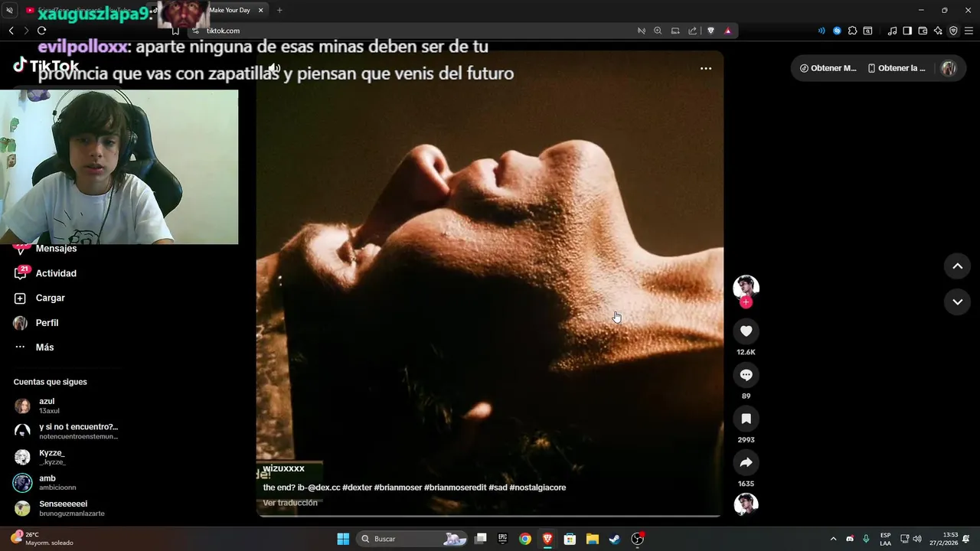This screenshot has height=551, width=980.
Task: Click the #dexter hashtag
Action: [x=357, y=487]
